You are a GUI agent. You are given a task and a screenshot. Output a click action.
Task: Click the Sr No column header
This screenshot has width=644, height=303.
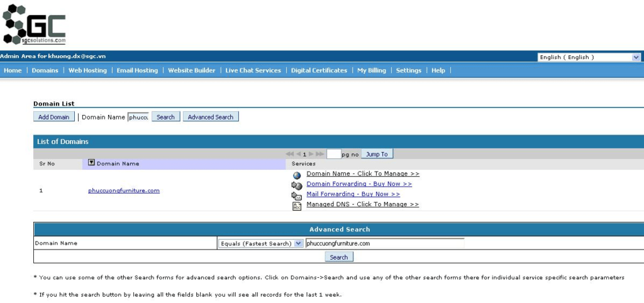(47, 163)
